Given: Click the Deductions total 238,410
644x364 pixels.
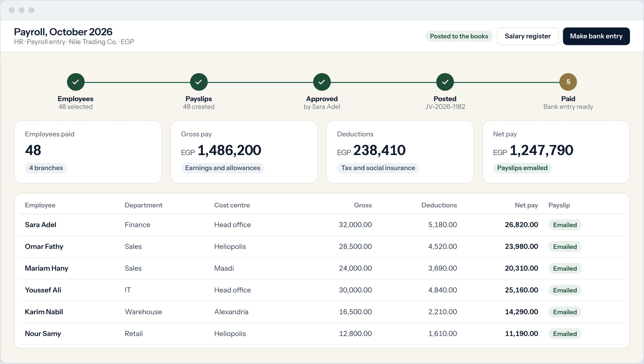Looking at the screenshot, I should pos(379,150).
